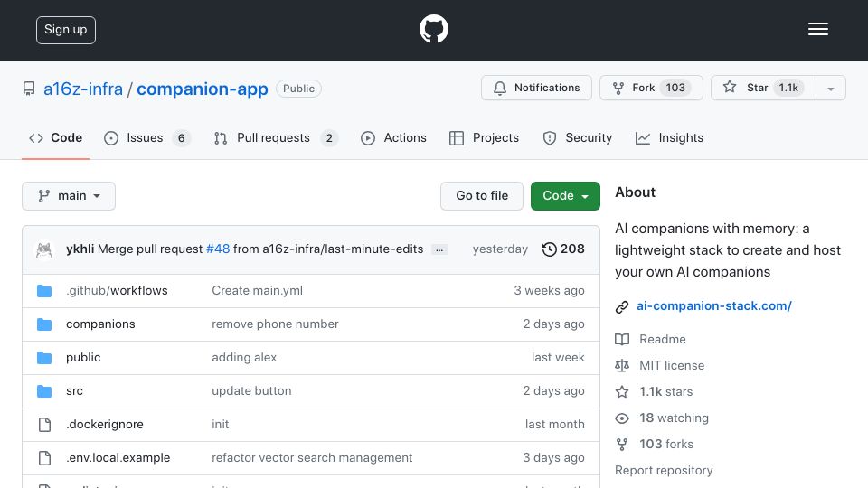Open the Insights tab
The width and height of the screenshot is (868, 488).
click(x=669, y=137)
